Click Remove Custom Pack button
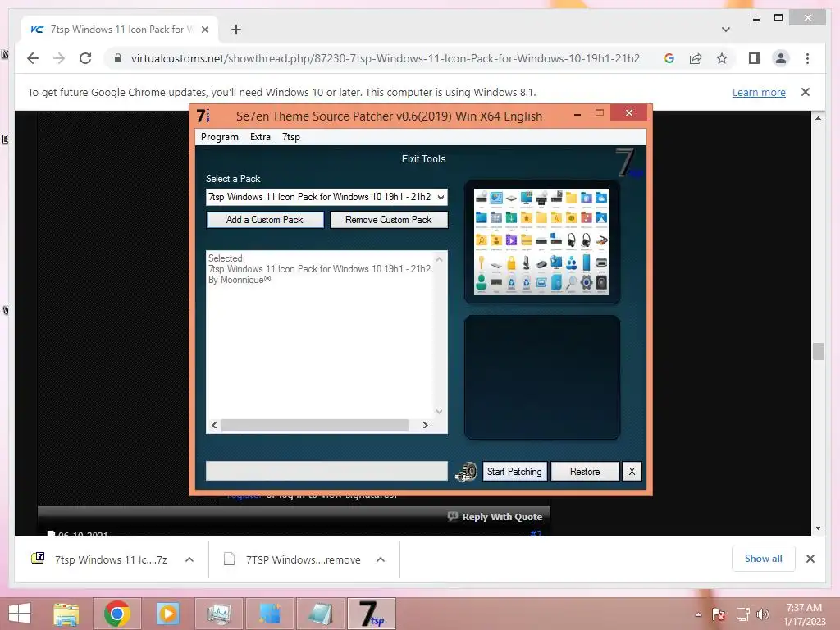840x630 pixels. 389,220
